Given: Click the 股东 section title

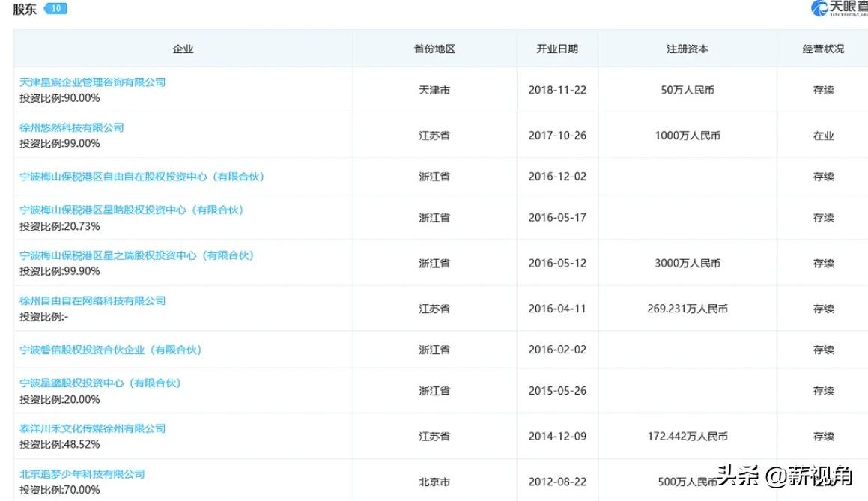Looking at the screenshot, I should point(24,10).
